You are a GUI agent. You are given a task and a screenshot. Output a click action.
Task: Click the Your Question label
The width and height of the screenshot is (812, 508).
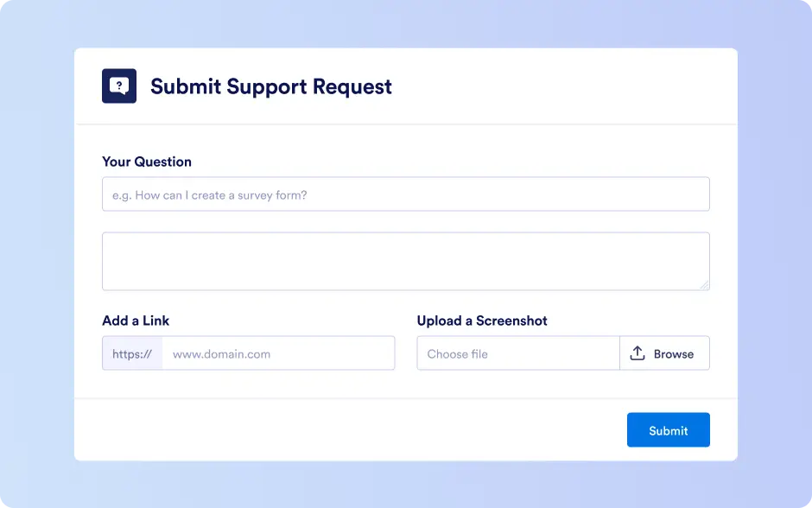point(147,162)
